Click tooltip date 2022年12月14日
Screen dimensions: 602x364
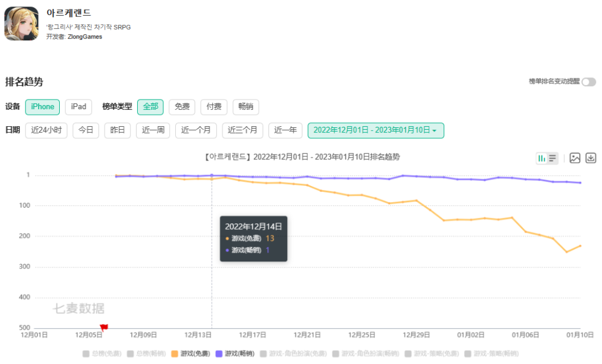(x=253, y=226)
